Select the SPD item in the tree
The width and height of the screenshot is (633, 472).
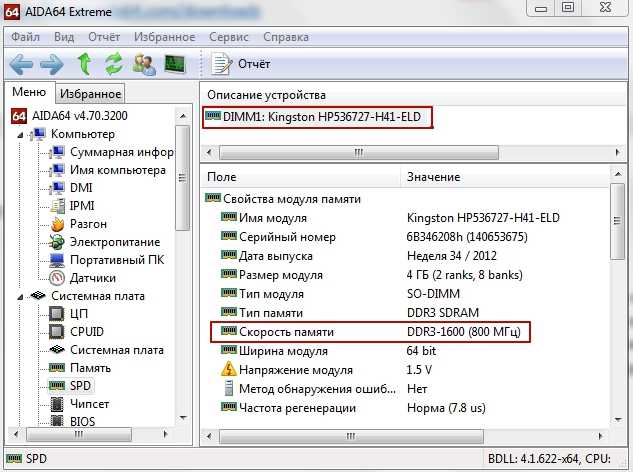[x=80, y=386]
